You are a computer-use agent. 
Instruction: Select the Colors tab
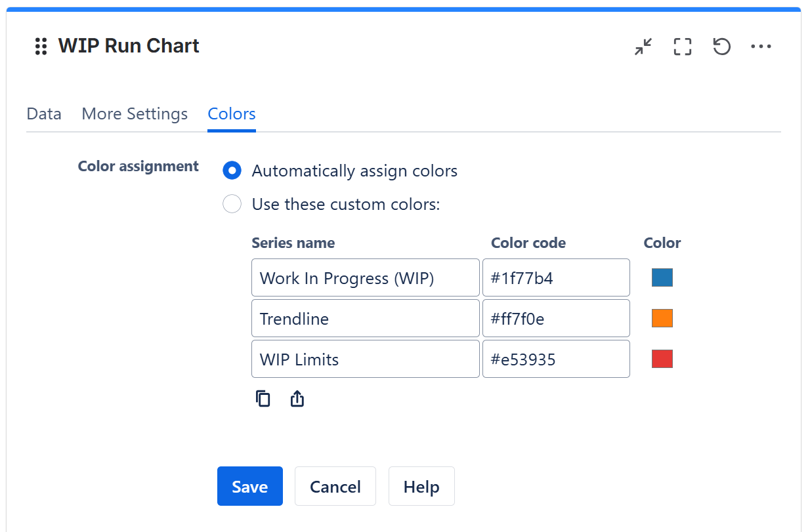click(x=232, y=113)
